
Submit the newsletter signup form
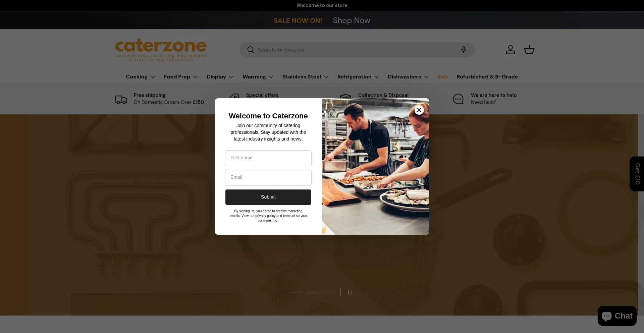pos(268,197)
